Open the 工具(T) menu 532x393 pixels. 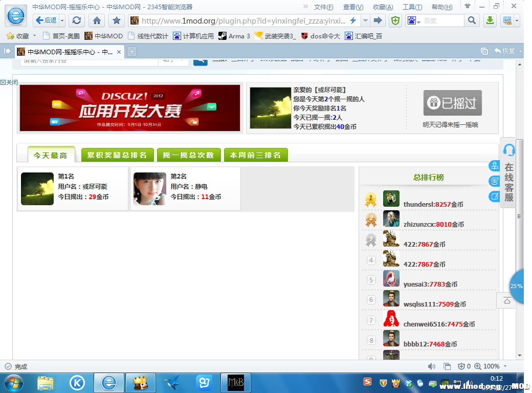(x=412, y=7)
